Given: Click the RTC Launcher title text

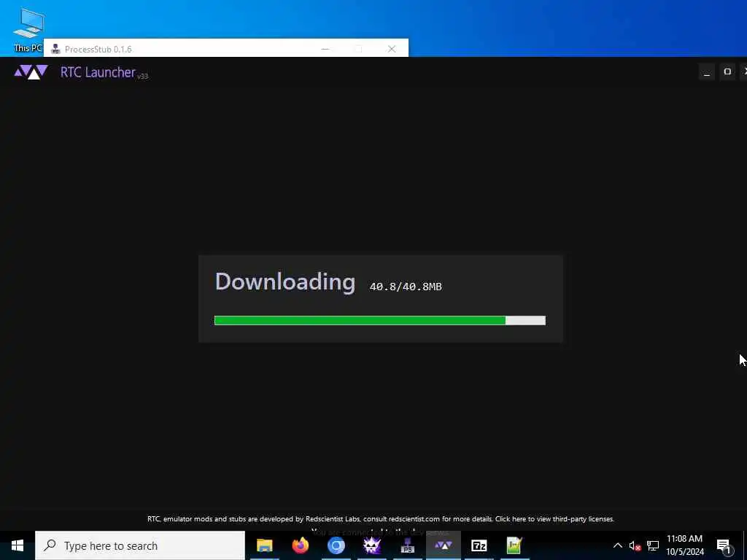Looking at the screenshot, I should tap(98, 72).
